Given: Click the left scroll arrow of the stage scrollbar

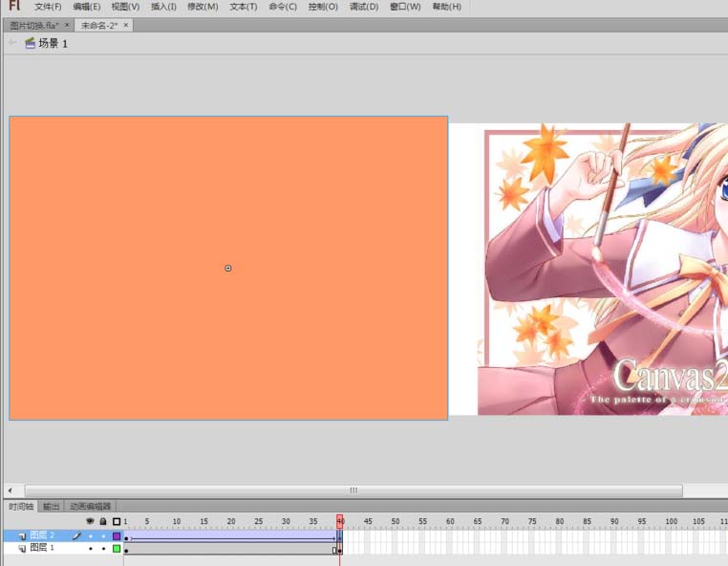Looking at the screenshot, I should pos(10,490).
